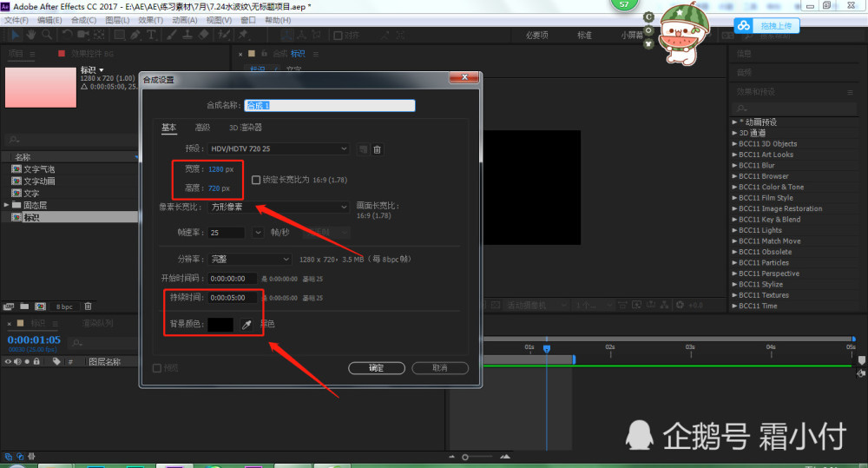868x468 pixels.
Task: Select the Selection arrow tool
Action: [x=15, y=35]
